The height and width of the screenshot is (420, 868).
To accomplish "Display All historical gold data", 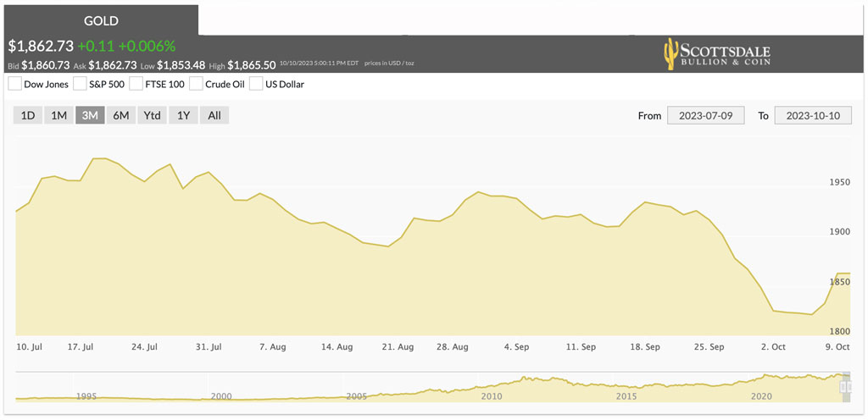I will click(x=214, y=115).
